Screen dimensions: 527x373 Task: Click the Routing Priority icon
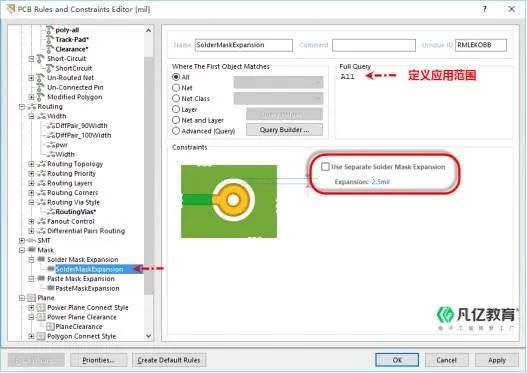coord(41,173)
